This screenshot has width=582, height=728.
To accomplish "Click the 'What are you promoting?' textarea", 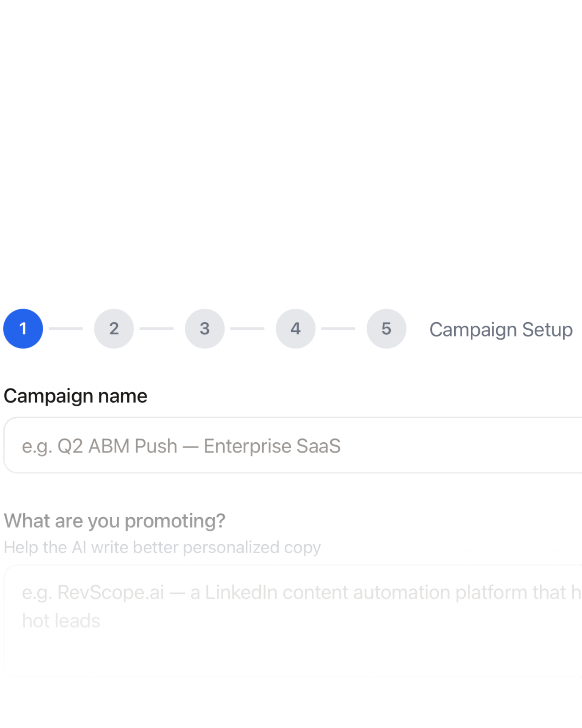I will click(x=254, y=618).
